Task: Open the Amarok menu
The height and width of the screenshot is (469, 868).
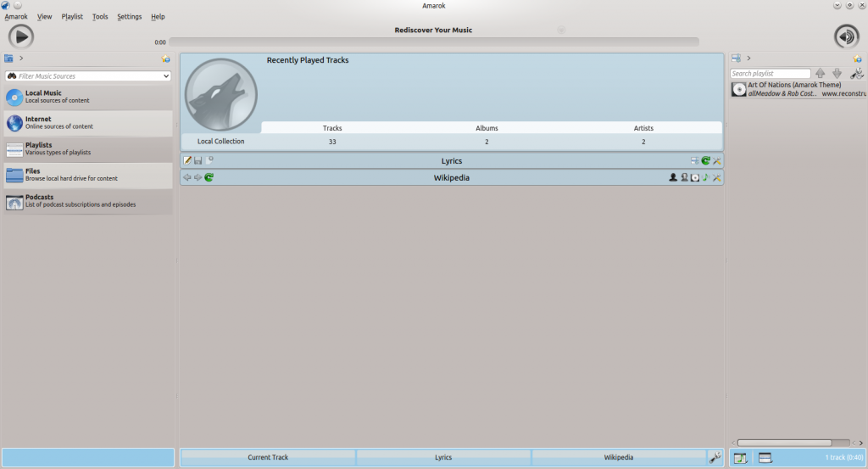Action: pos(16,17)
